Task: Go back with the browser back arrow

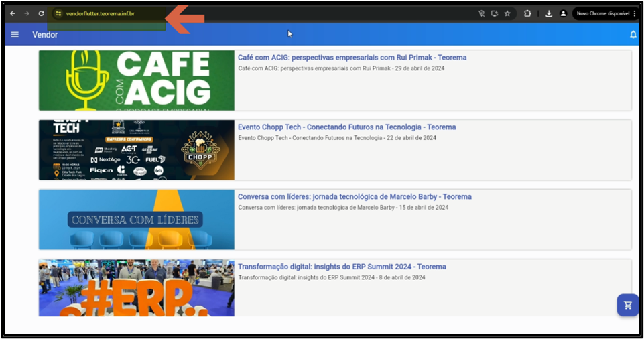Action: 13,13
